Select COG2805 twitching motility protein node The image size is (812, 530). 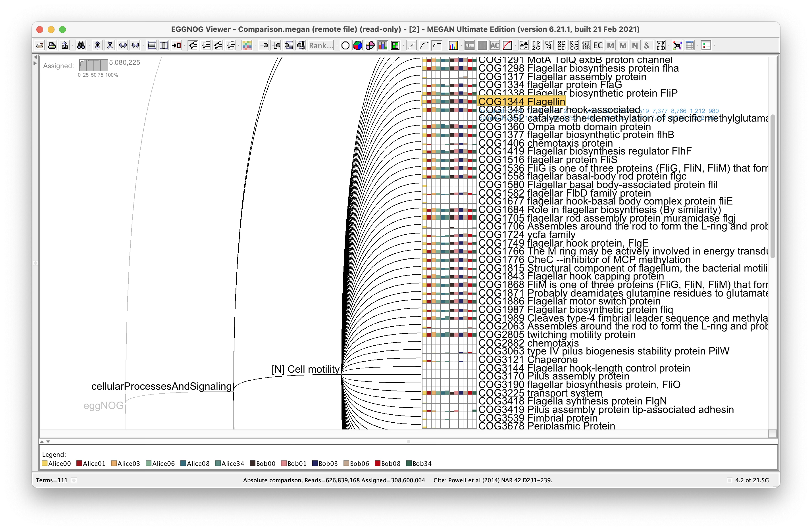click(x=557, y=335)
